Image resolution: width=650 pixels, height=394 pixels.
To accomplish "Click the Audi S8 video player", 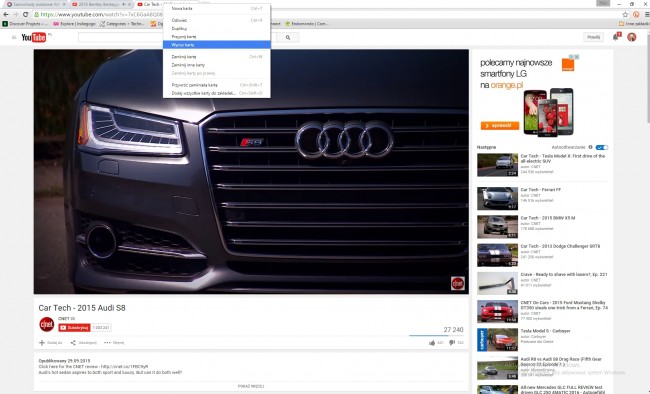I will click(x=251, y=172).
